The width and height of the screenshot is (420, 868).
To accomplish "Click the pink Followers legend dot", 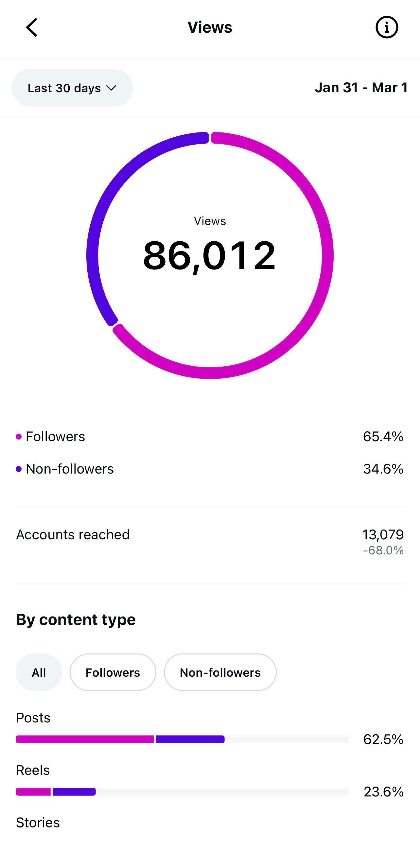I will click(19, 437).
